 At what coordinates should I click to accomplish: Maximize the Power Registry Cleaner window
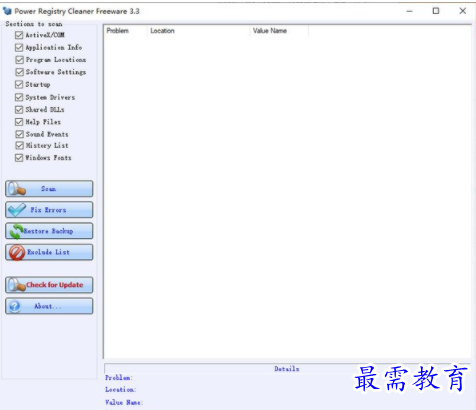click(436, 11)
